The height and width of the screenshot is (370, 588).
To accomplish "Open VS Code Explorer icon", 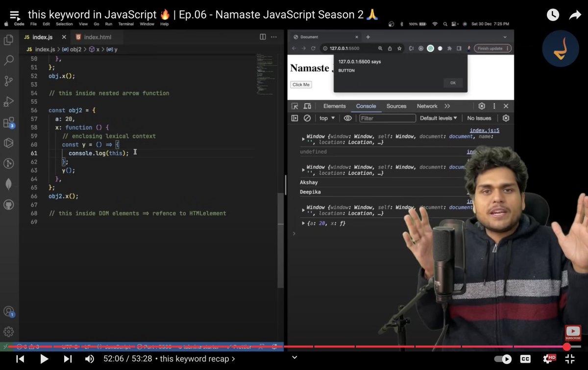I will tap(9, 40).
